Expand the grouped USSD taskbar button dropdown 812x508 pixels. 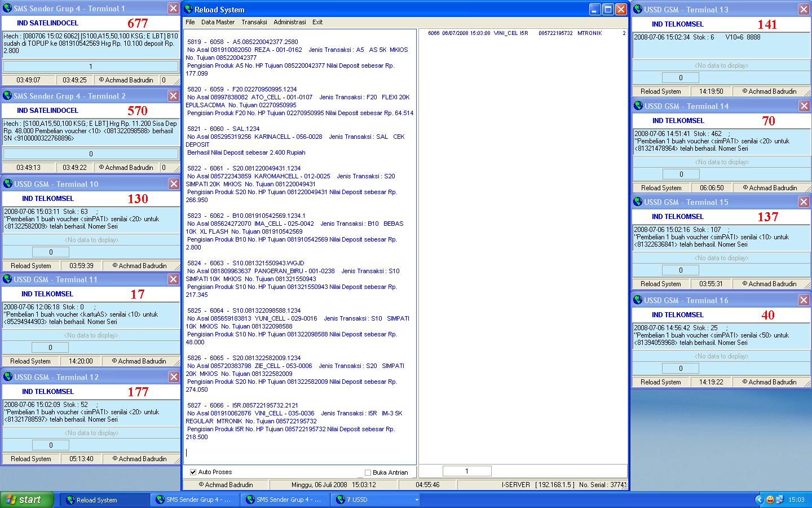coord(417,500)
